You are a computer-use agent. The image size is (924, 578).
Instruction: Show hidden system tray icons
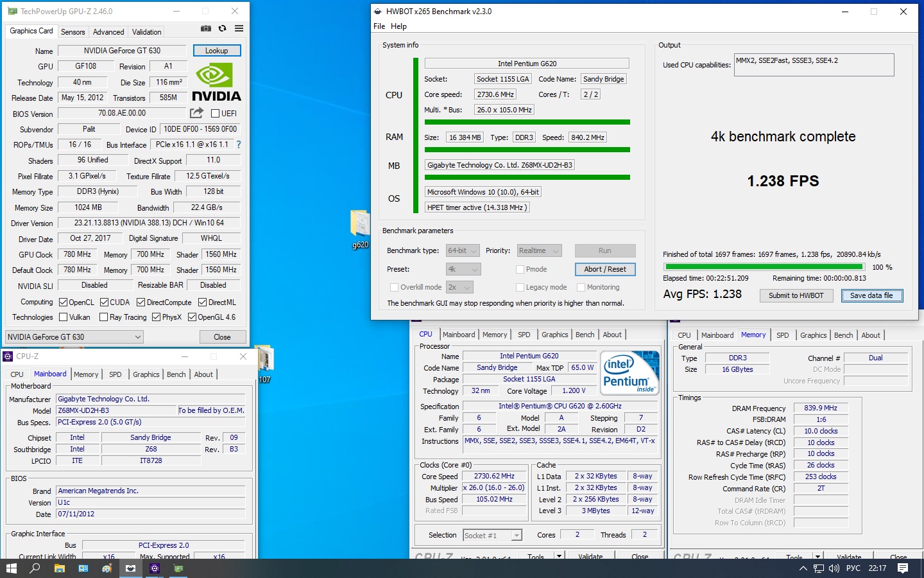pos(803,568)
